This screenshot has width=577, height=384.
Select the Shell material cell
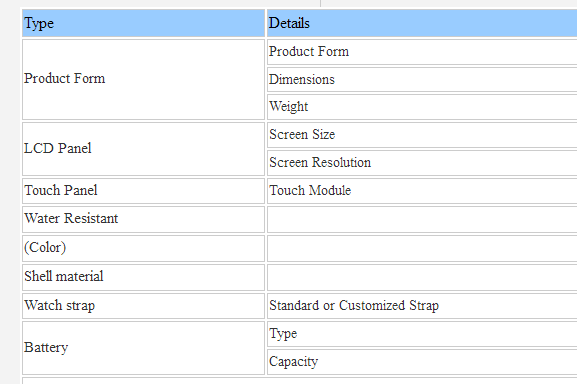144,277
